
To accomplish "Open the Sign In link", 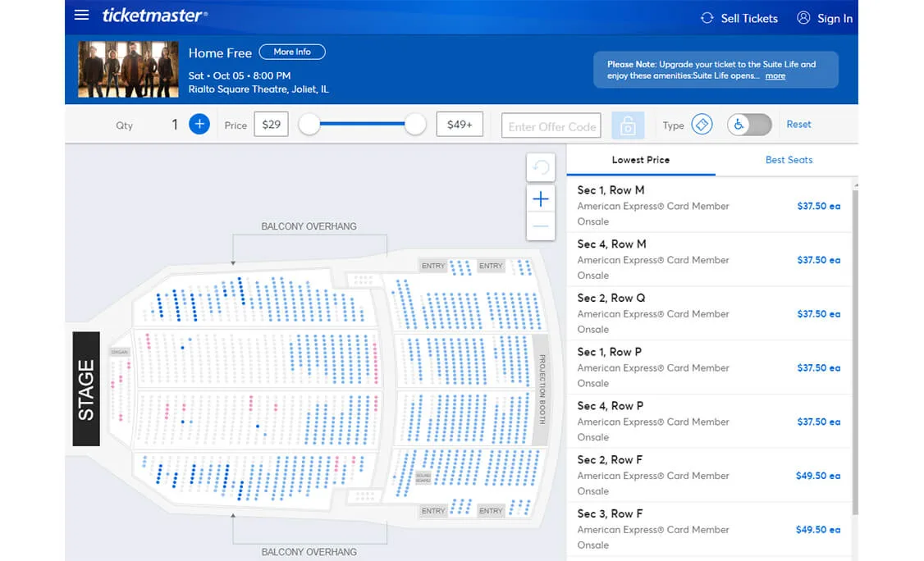I will (x=825, y=18).
